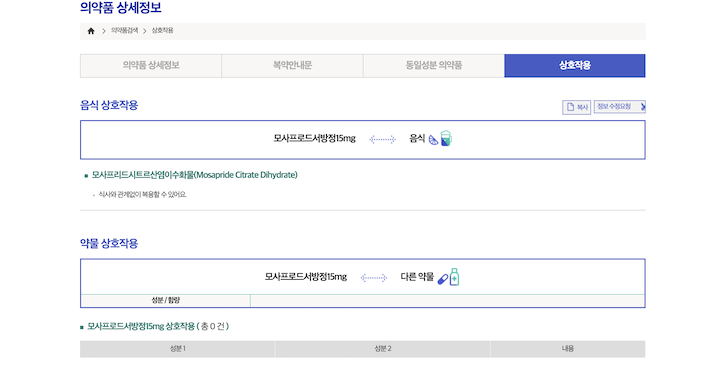Screen dimensions: 720x374
Task: Click the pill capsule icon beside 다른 약물
Action: (443, 279)
